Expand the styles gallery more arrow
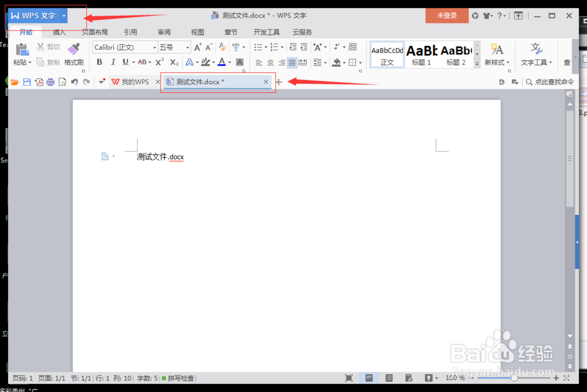587x392 pixels. tap(477, 63)
